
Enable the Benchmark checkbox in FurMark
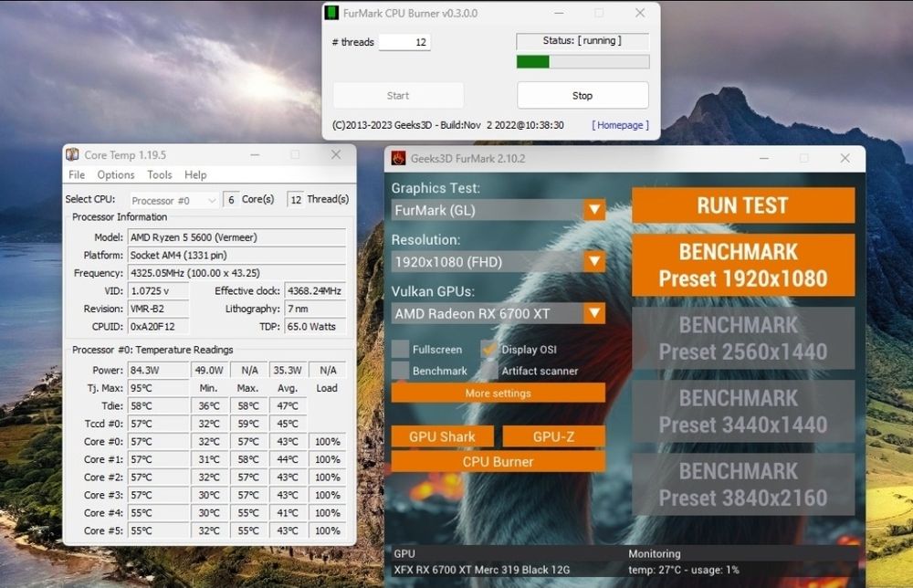pyautogui.click(x=400, y=371)
